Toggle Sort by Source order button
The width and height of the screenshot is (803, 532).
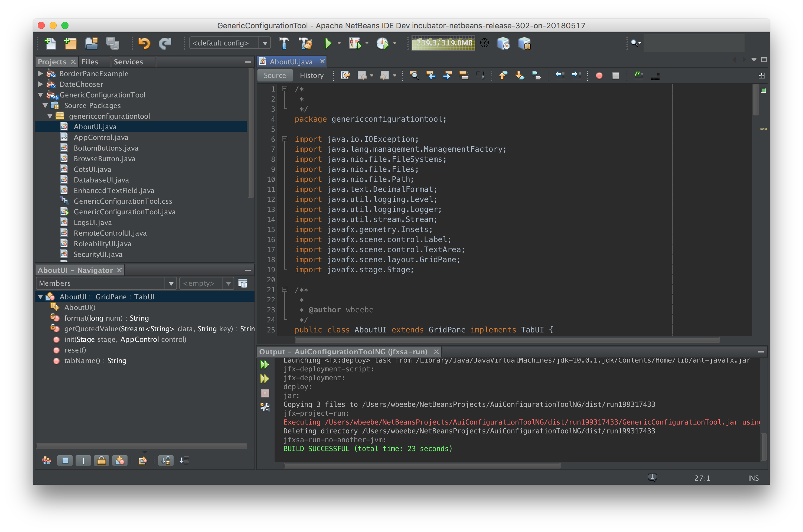pyautogui.click(x=184, y=461)
